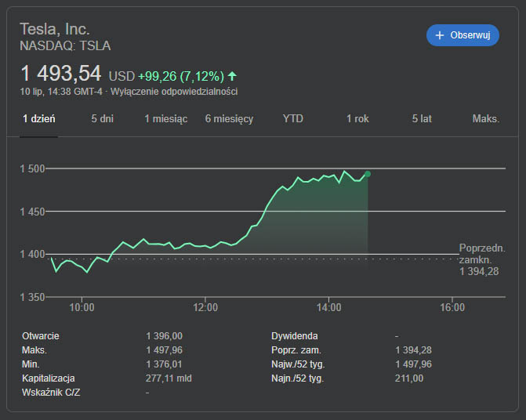The height and width of the screenshot is (420, 526).
Task: Open Wyłączenie odpowiedzialności disclaimer link
Action: [x=174, y=92]
